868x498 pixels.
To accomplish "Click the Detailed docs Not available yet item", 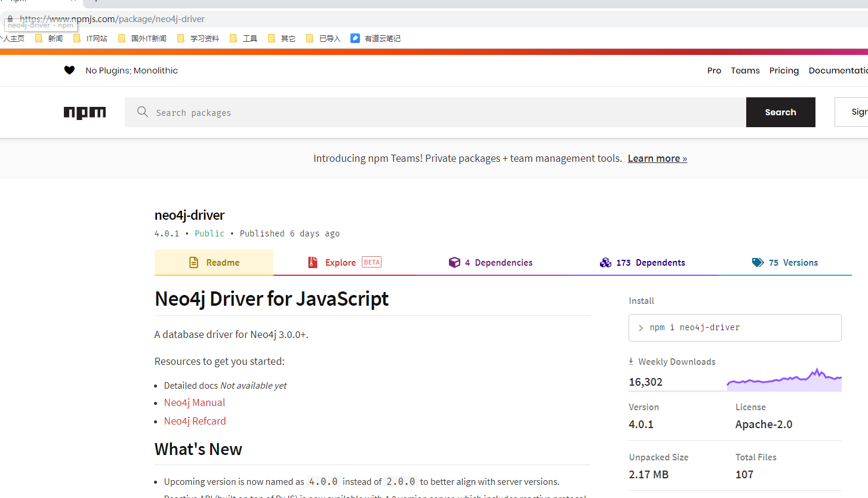I will tap(225, 386).
